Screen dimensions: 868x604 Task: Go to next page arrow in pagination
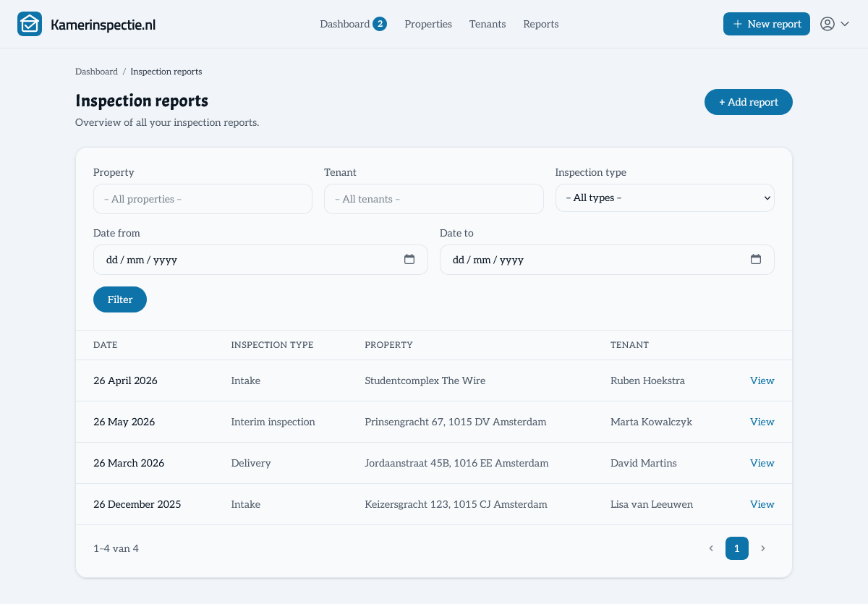pos(762,548)
